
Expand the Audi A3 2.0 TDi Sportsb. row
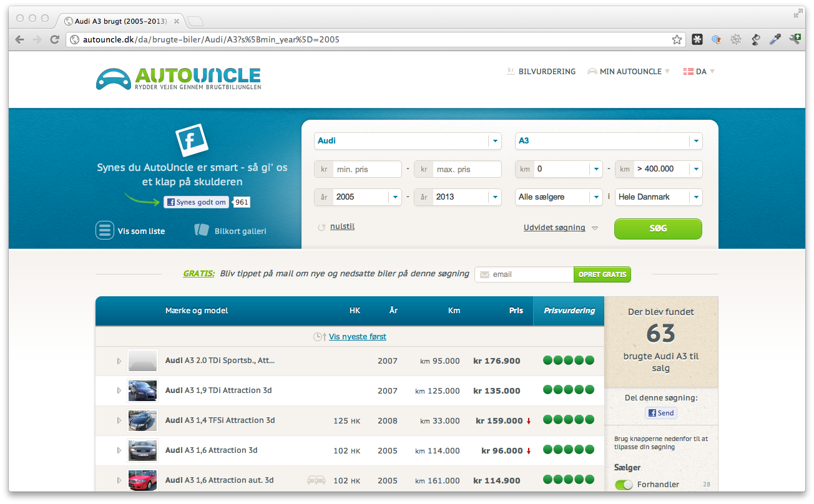(119, 361)
